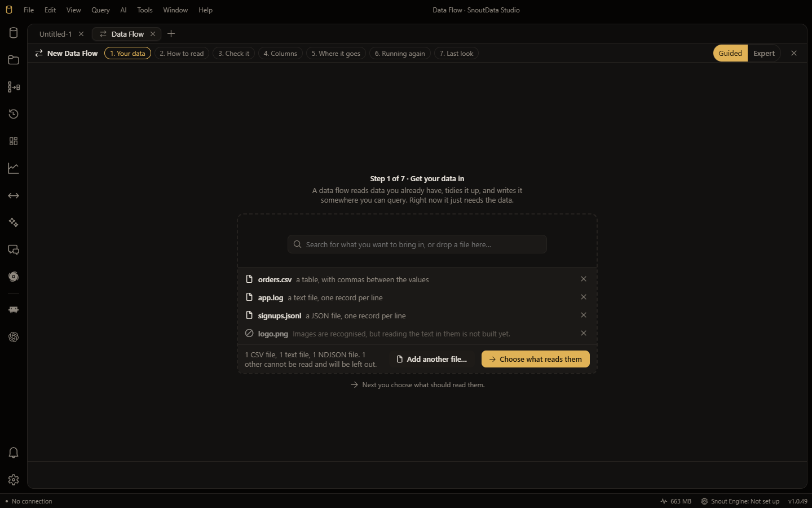Open the dashboard grid sidebar icon
The image size is (812, 508).
[x=14, y=141]
